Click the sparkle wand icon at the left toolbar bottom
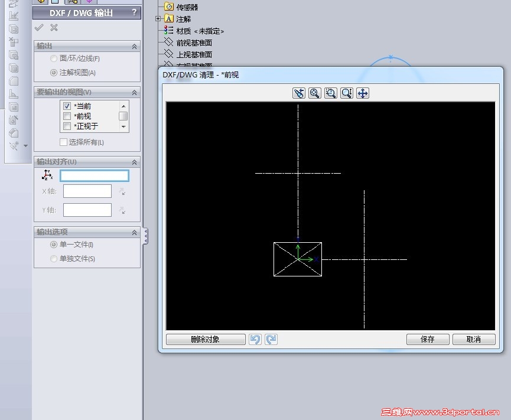This screenshot has width=511, height=420. click(14, 146)
